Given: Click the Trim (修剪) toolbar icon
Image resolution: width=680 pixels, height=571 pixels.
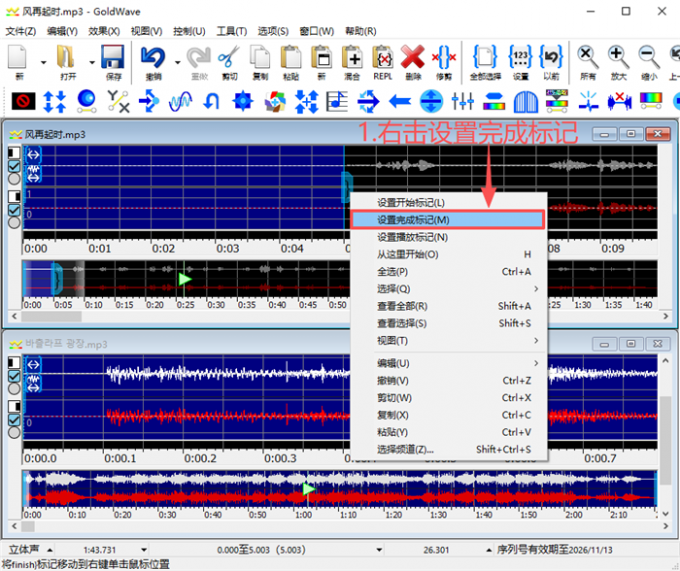Looking at the screenshot, I should click(444, 58).
